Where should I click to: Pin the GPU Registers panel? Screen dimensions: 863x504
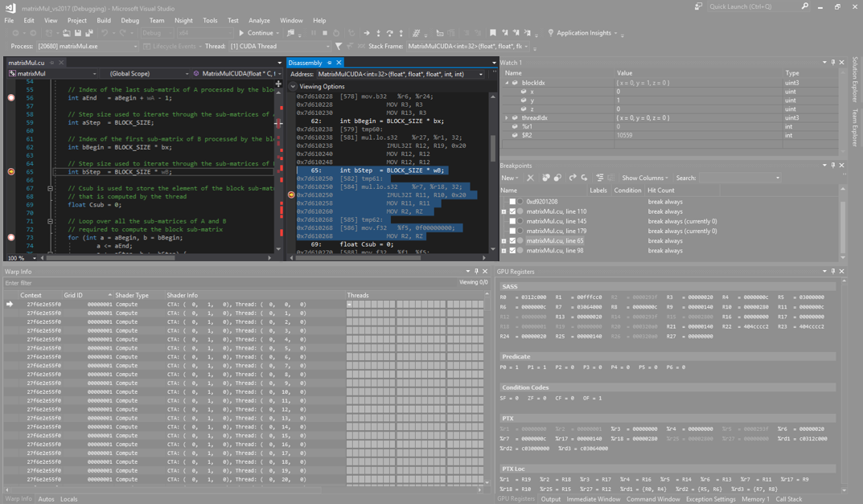click(832, 271)
